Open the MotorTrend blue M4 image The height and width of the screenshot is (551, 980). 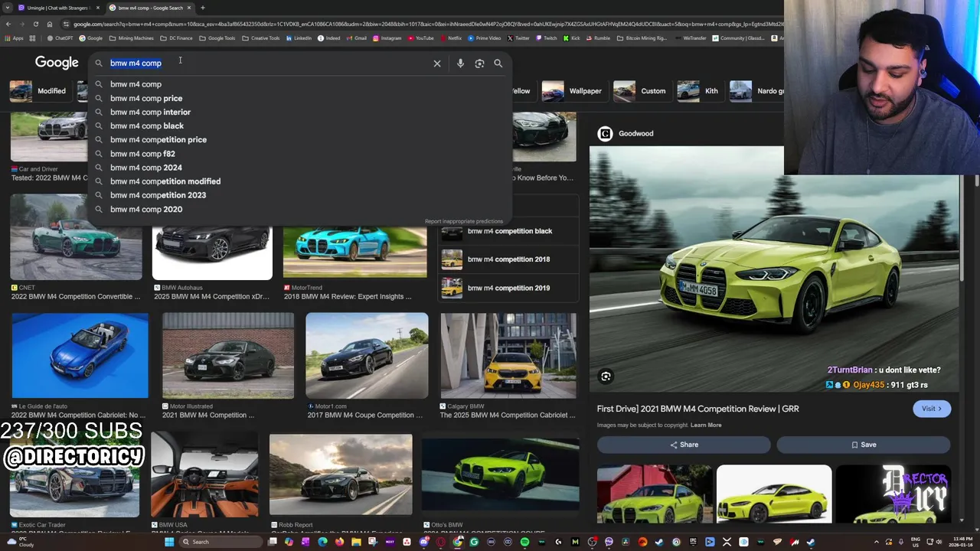[354, 253]
